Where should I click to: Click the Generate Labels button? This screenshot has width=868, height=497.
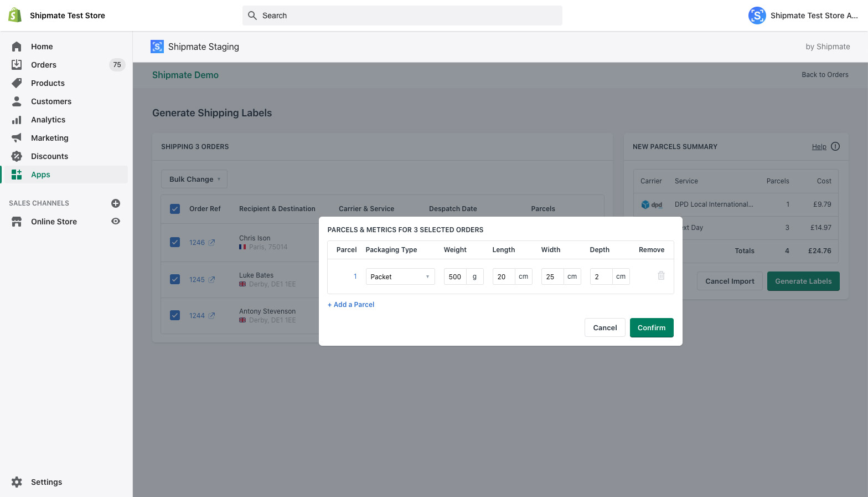(x=803, y=281)
